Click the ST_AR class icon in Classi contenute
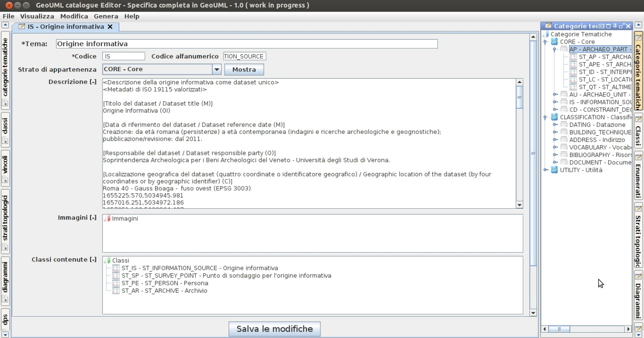The height and width of the screenshot is (338, 644). pos(116,291)
